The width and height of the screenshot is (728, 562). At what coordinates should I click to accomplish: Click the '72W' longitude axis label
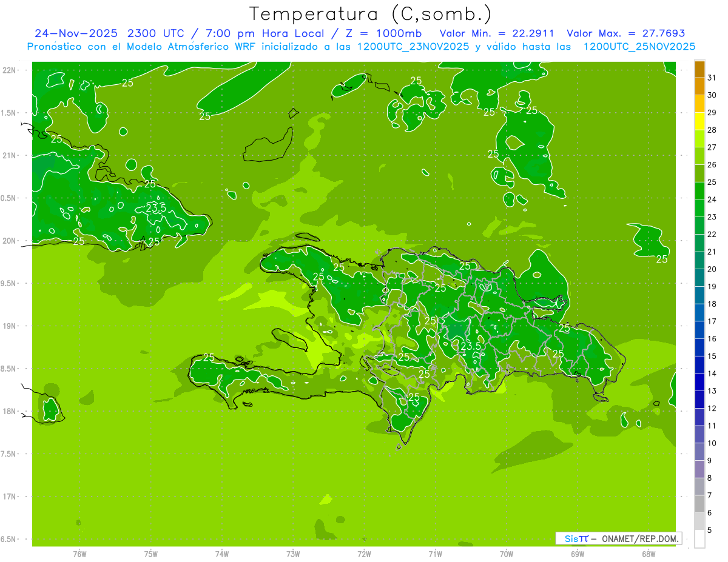pos(364,554)
